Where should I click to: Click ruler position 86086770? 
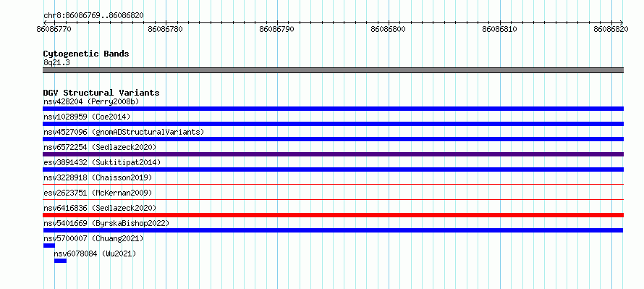[x=54, y=29]
